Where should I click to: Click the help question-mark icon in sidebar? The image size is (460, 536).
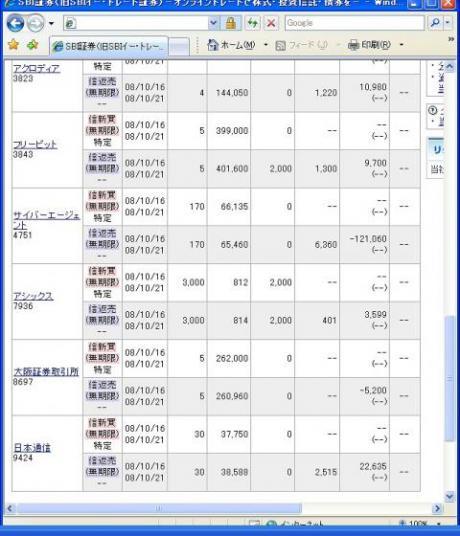pyautogui.click(x=432, y=110)
